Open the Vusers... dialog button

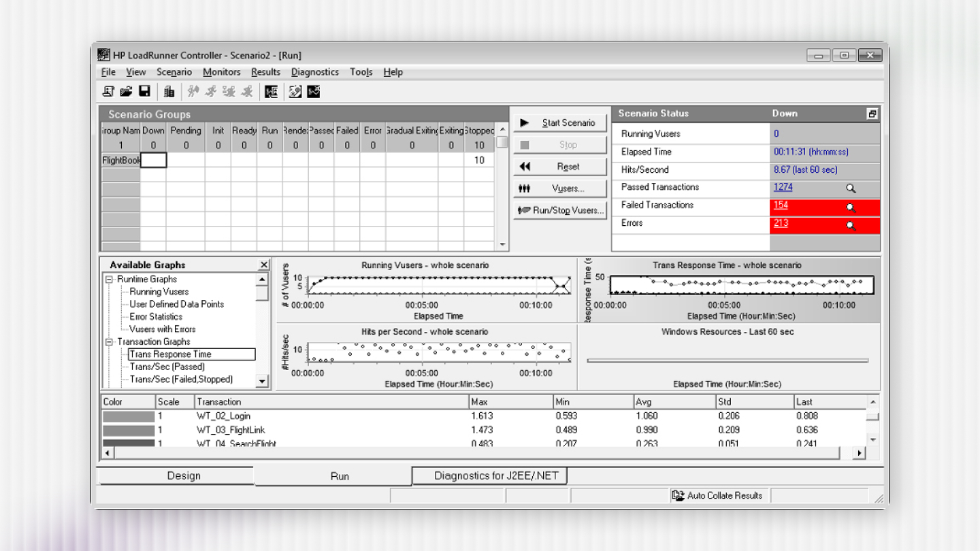point(559,188)
